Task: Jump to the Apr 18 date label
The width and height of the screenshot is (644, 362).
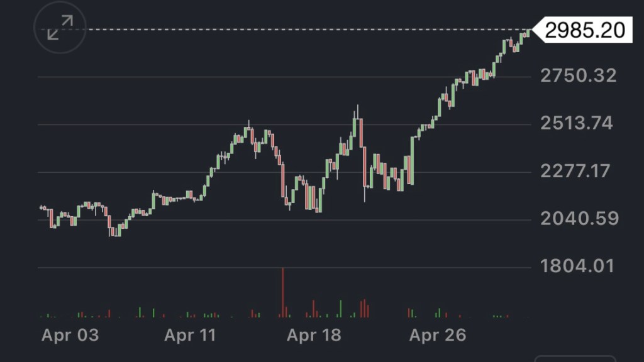Action: coord(314,335)
